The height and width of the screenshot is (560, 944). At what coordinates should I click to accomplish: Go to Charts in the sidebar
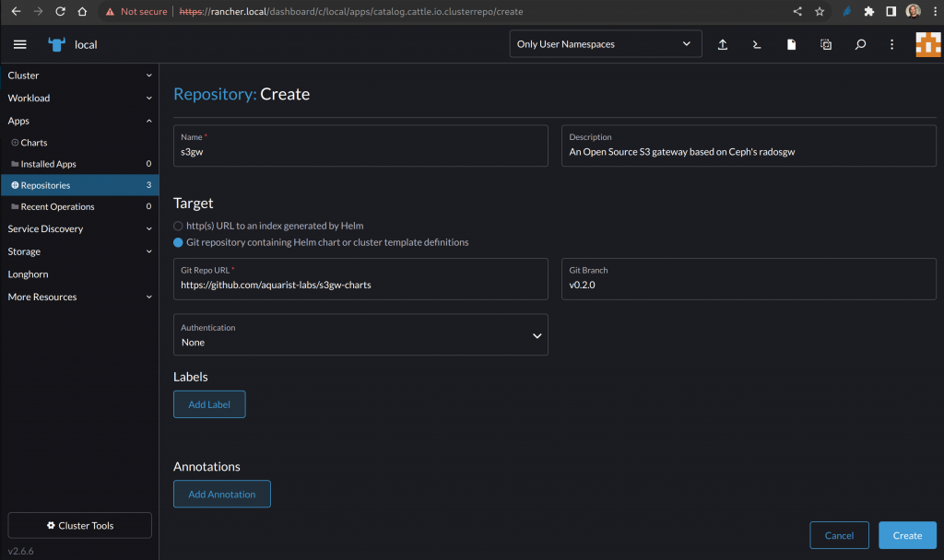34,143
